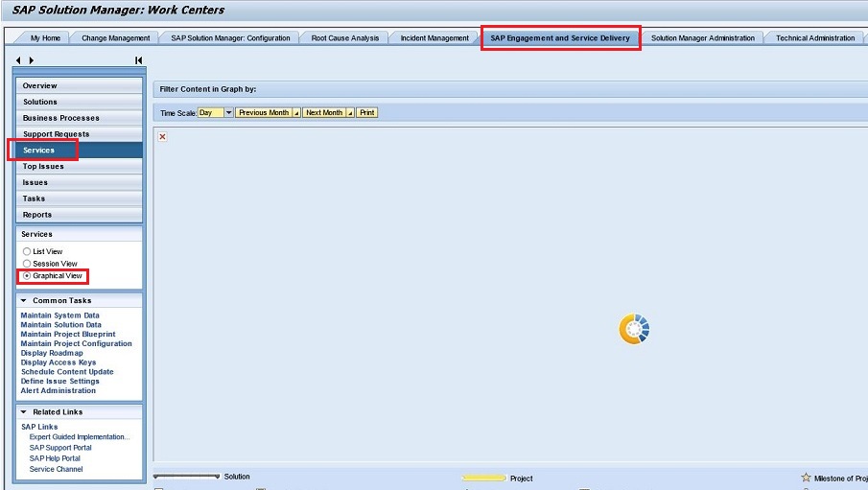Click the yellow Project legend swatch
The image size is (868, 490).
click(x=483, y=478)
